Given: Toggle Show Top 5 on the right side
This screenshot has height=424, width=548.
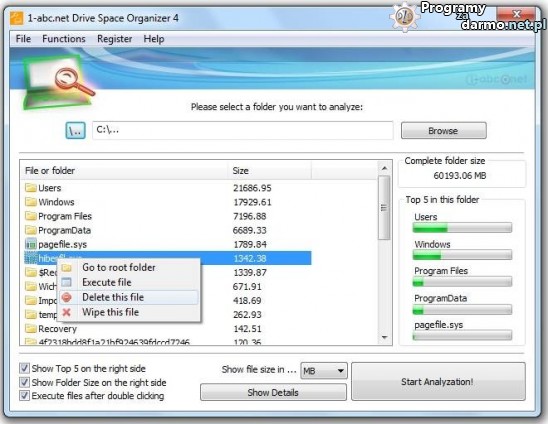Looking at the screenshot, I should coord(24,368).
